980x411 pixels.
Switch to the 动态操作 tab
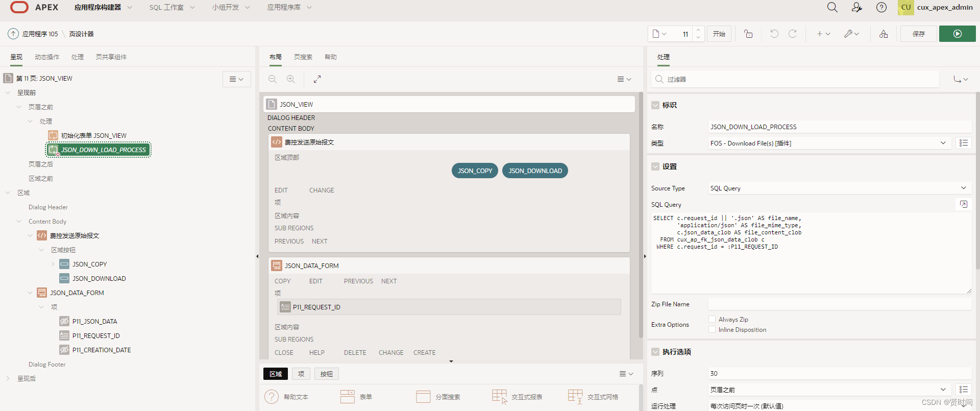click(47, 57)
